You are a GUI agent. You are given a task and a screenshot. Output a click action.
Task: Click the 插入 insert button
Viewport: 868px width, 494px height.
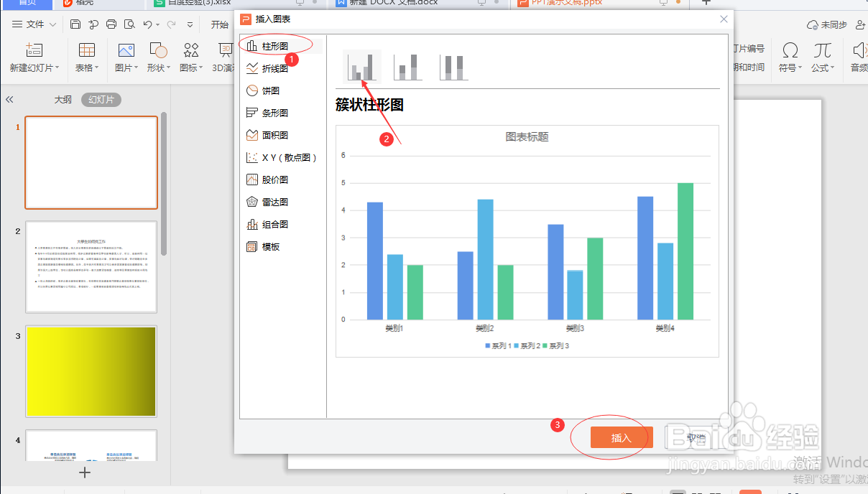(x=621, y=437)
